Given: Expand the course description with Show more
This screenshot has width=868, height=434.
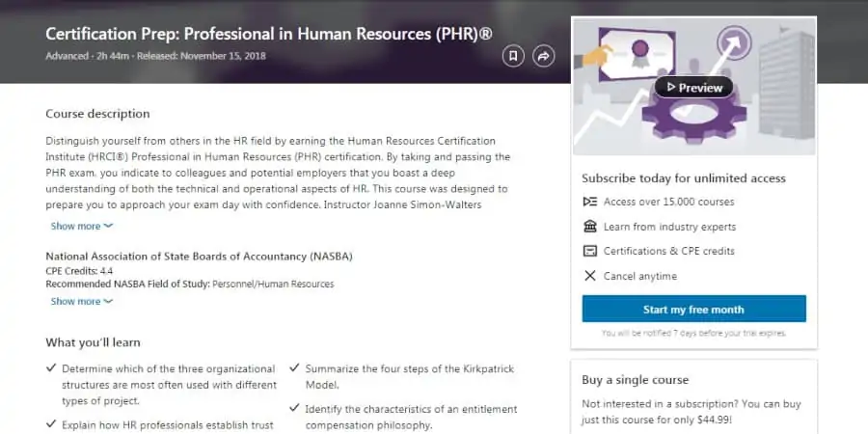Looking at the screenshot, I should 82,226.
